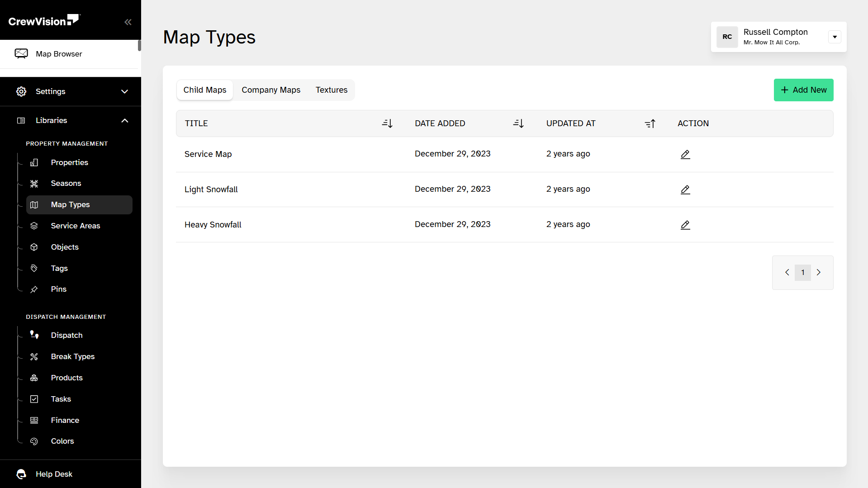Click the RC avatar initials
The image size is (868, 488).
[727, 37]
